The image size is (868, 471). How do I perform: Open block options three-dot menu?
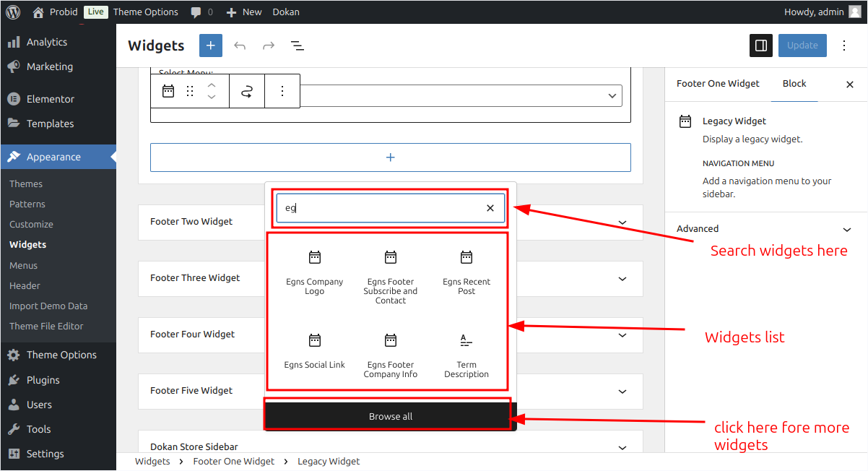(282, 91)
